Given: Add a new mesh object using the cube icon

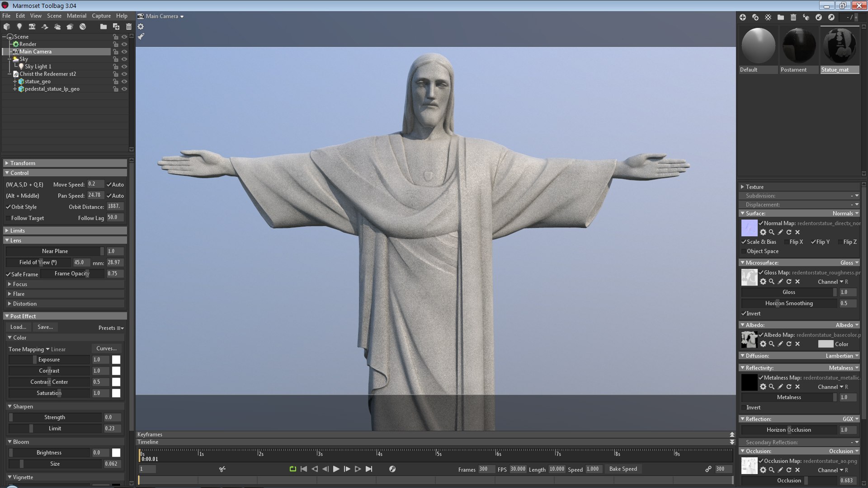Looking at the screenshot, I should [7, 27].
